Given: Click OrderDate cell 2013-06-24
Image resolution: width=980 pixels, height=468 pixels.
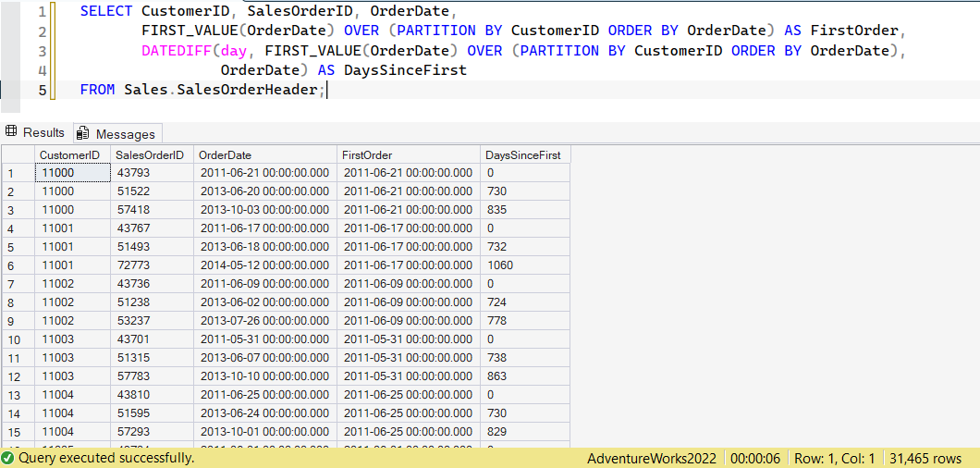Looking at the screenshot, I should pyautogui.click(x=264, y=413).
